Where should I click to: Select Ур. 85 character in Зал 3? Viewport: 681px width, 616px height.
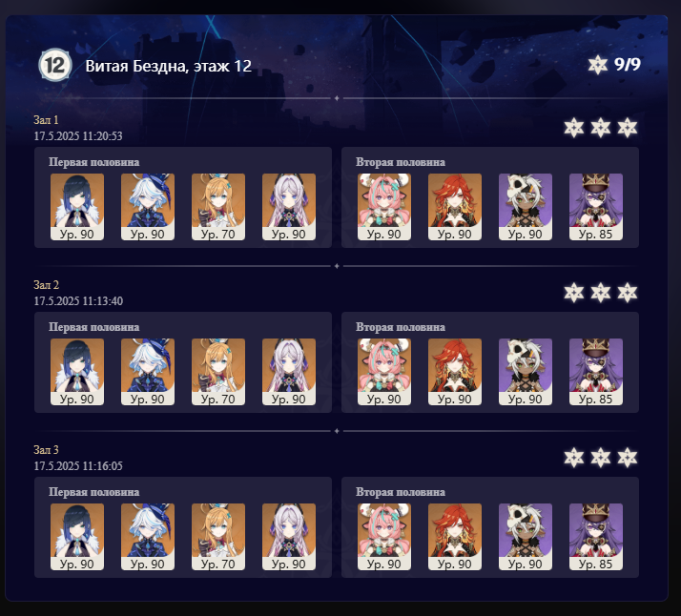pos(596,537)
